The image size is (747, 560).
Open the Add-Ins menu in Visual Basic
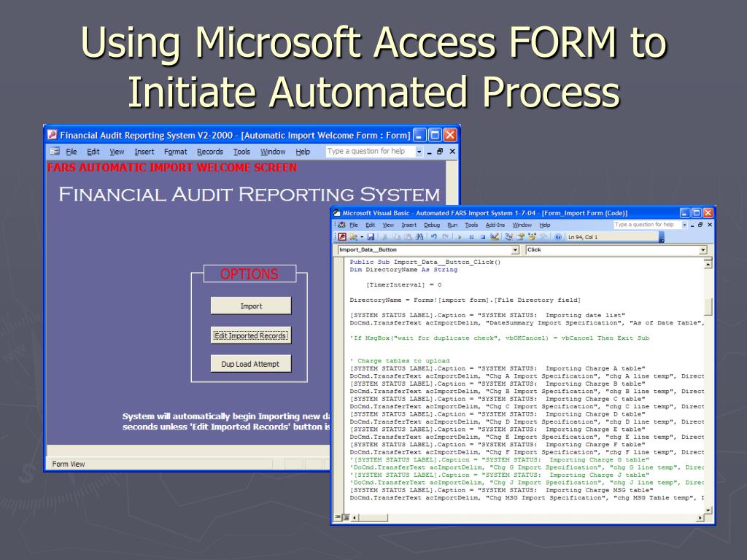point(495,225)
